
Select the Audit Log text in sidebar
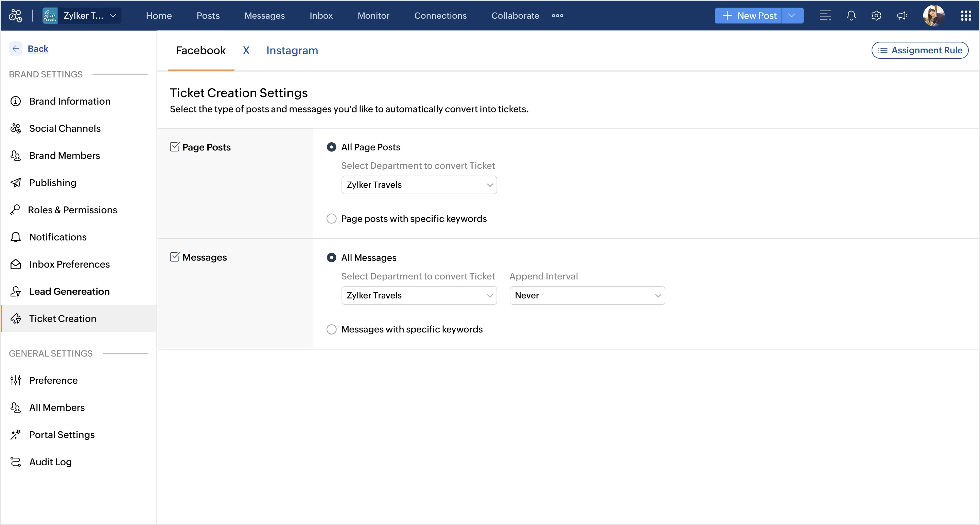[x=50, y=462]
